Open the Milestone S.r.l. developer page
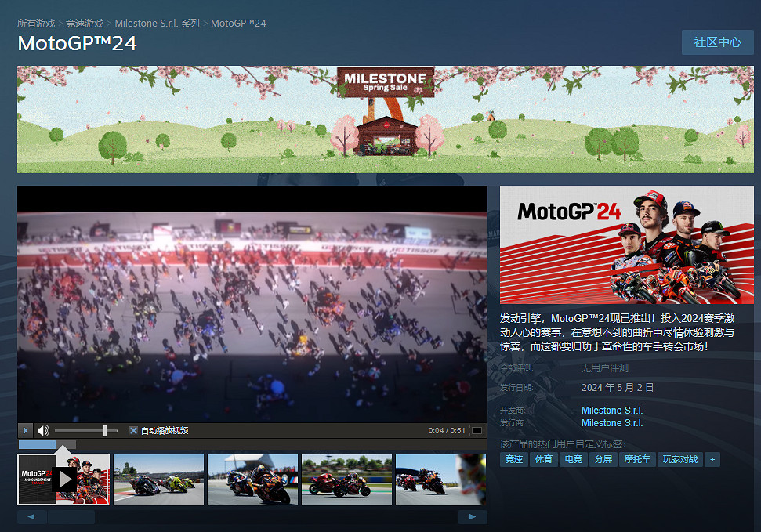761x532 pixels. [x=611, y=409]
